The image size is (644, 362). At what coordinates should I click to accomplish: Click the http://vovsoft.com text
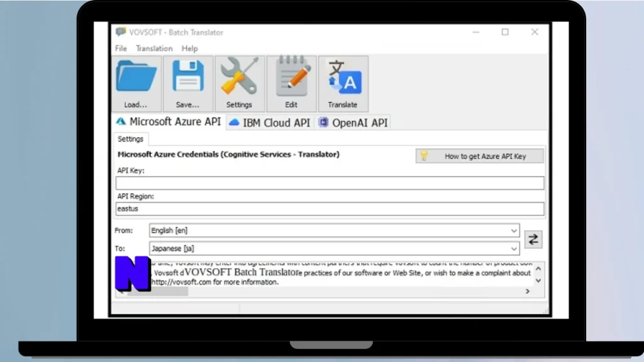point(181,282)
